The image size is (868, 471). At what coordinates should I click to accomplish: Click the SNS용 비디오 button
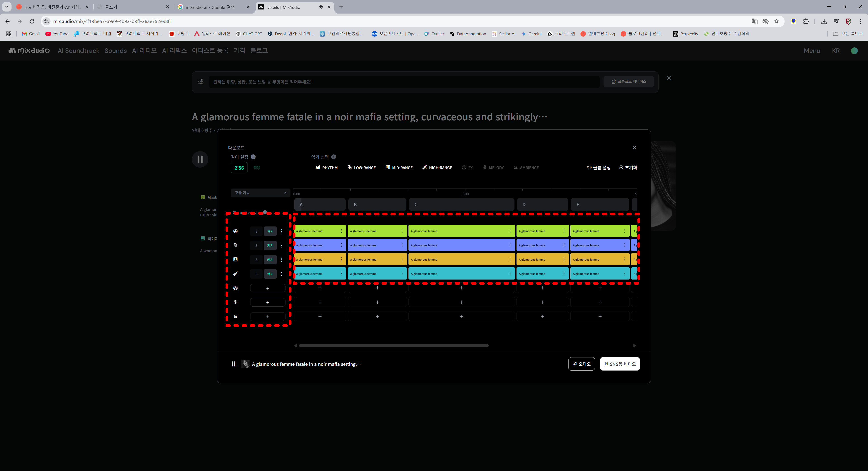pos(620,364)
